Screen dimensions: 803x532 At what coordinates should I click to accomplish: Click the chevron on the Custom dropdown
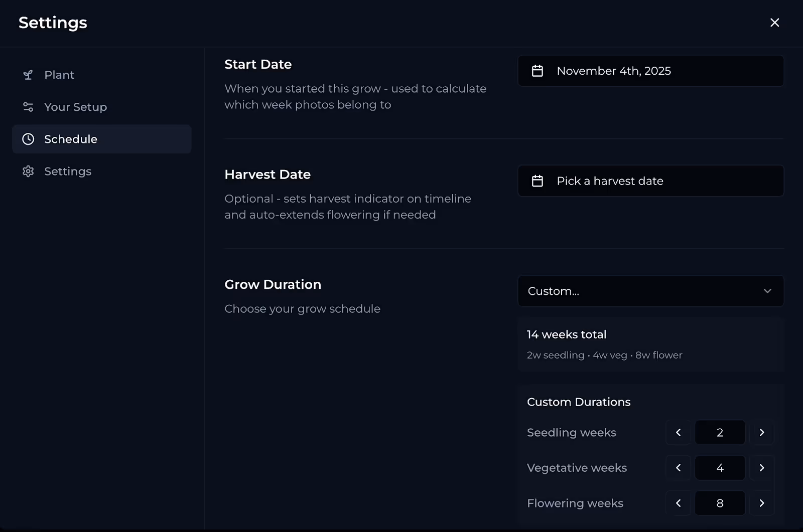point(767,291)
